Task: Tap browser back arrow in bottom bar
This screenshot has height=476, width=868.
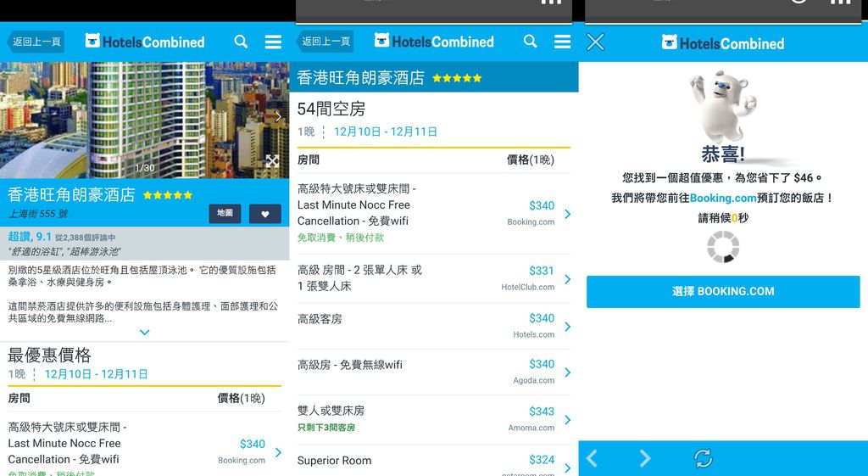Action: [592, 458]
